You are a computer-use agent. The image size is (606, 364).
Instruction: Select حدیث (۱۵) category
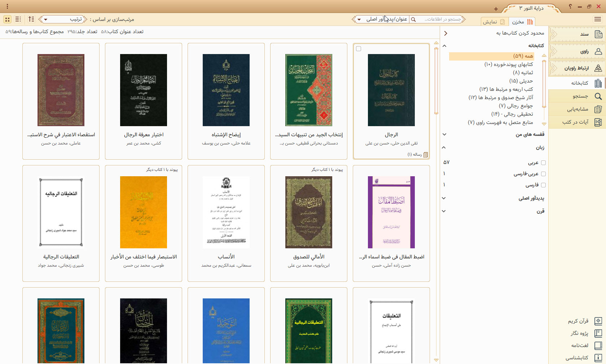[x=521, y=81]
